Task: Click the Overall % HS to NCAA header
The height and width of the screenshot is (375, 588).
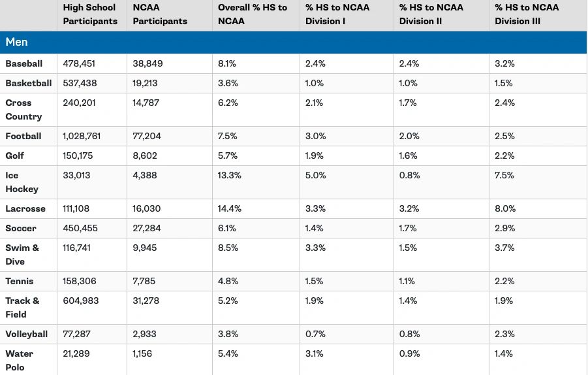Action: tap(253, 14)
